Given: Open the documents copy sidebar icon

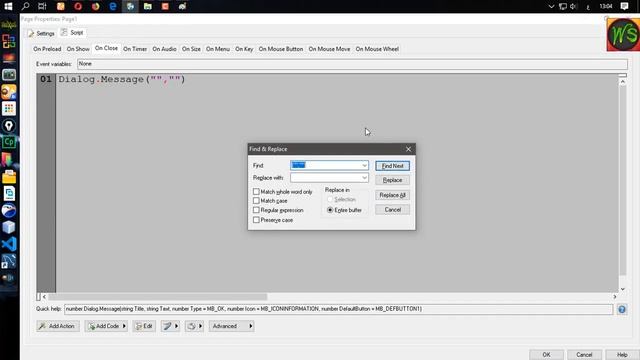Looking at the screenshot, I should pos(9,193).
